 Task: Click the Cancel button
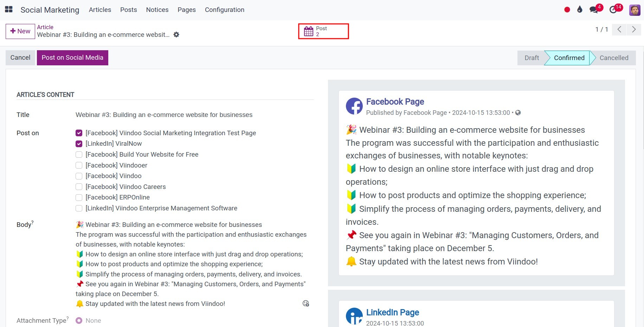20,58
